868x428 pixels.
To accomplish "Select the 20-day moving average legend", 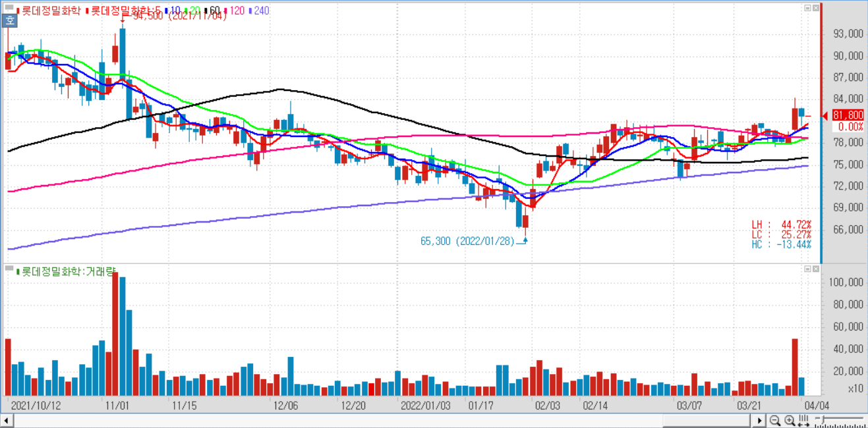I will pos(194,11).
